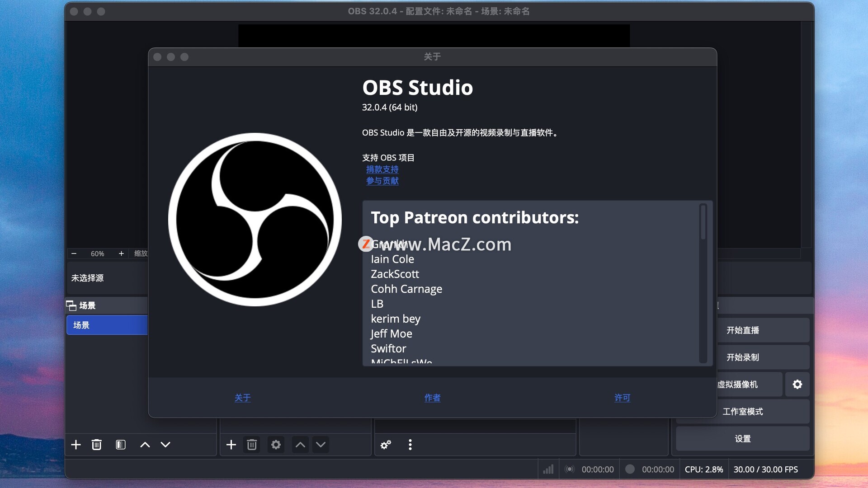Move source down with chevron arrow
868x488 pixels.
[x=321, y=445]
